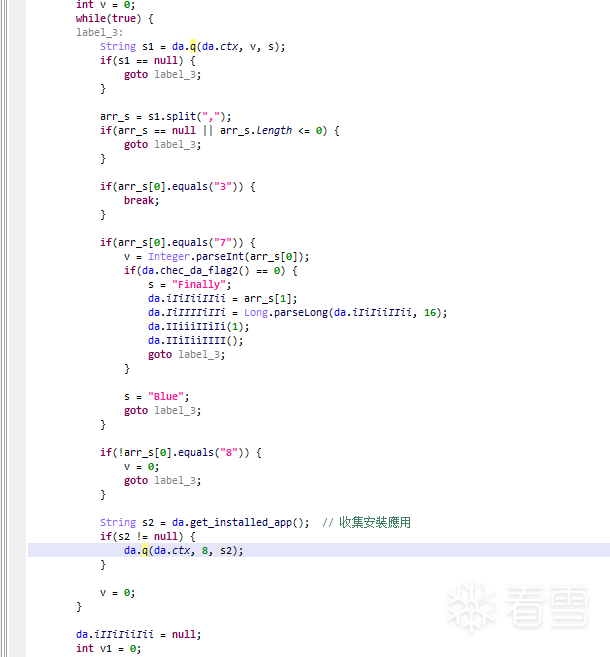The width and height of the screenshot is (610, 657).
Task: Click "goto label_3;" under the arr_s.length check
Action: point(163,145)
